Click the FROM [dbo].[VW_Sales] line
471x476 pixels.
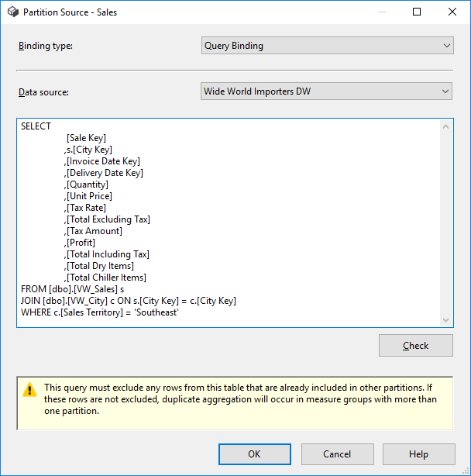click(72, 289)
